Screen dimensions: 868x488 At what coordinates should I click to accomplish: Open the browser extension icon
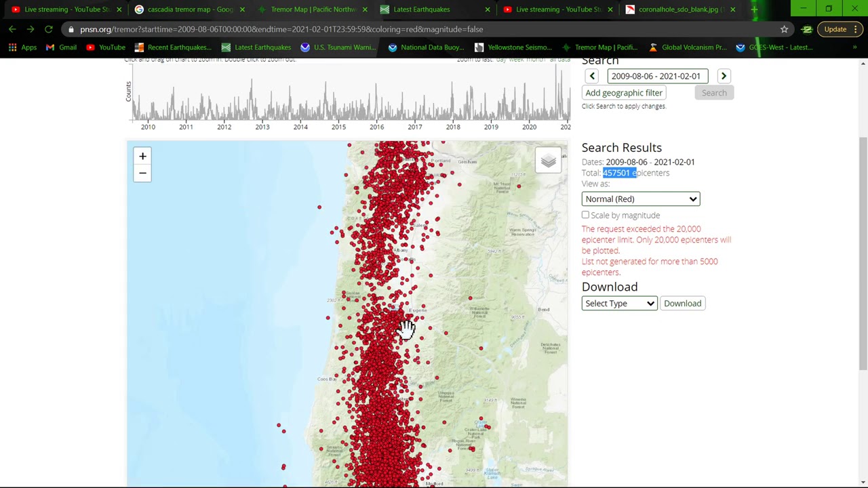coord(806,29)
